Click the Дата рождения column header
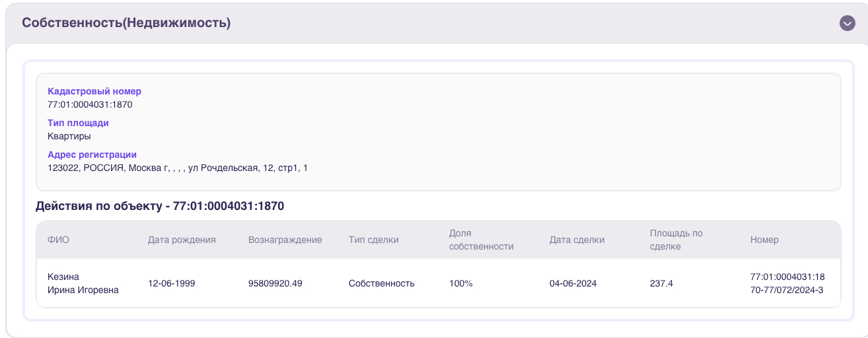Viewport: 868px width, 338px height. tap(182, 240)
